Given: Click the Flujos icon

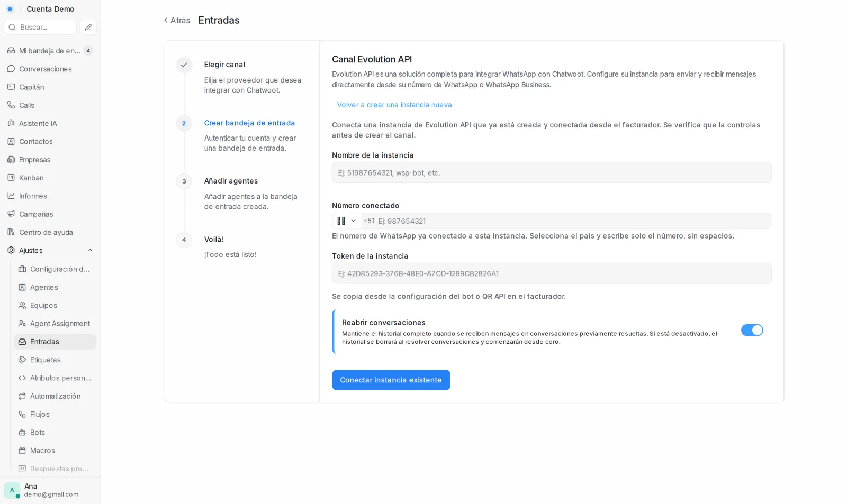Looking at the screenshot, I should point(22,414).
